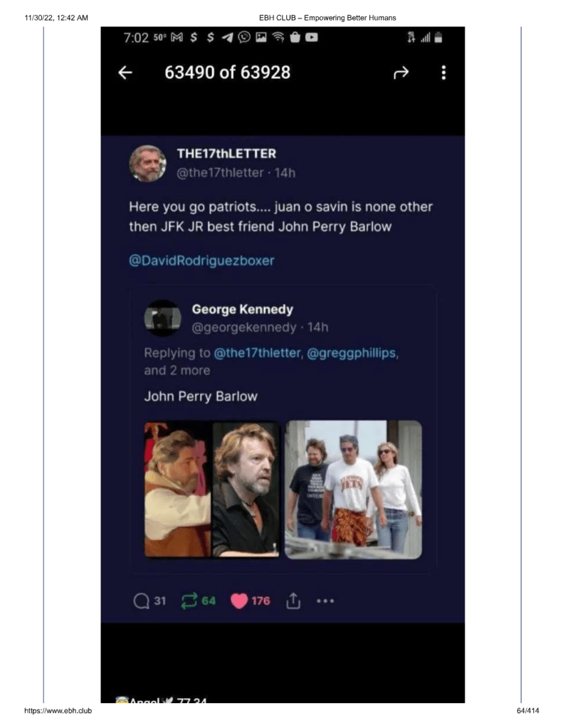Open the right photo of three people walking
Screen dimensions: 563x728
(x=353, y=489)
